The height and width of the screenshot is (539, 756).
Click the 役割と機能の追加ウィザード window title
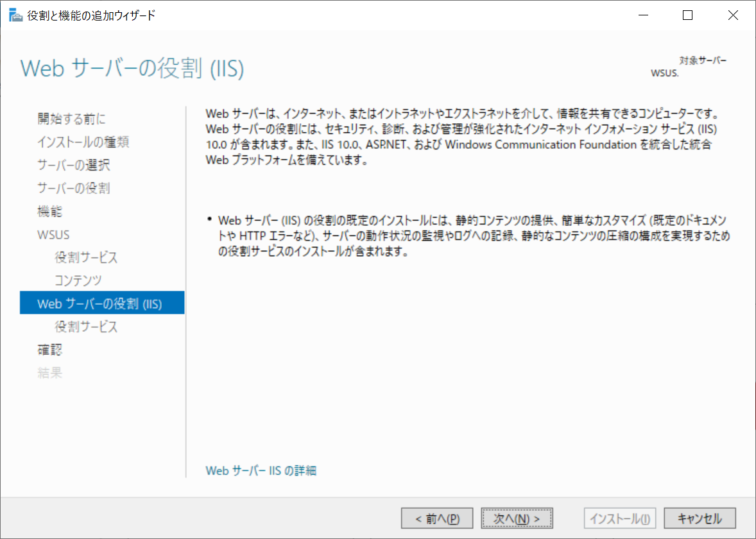[x=92, y=15]
